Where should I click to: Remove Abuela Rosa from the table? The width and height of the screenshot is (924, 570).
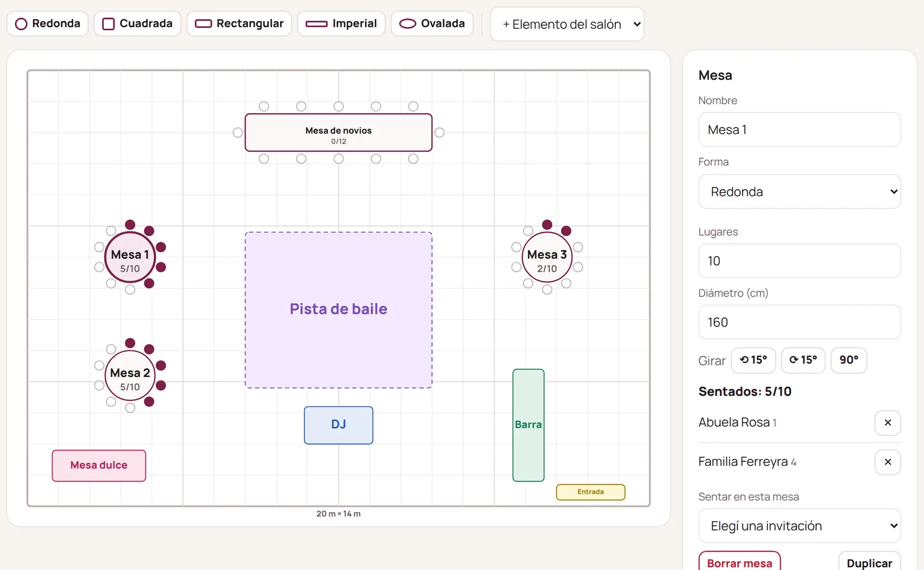(x=888, y=423)
